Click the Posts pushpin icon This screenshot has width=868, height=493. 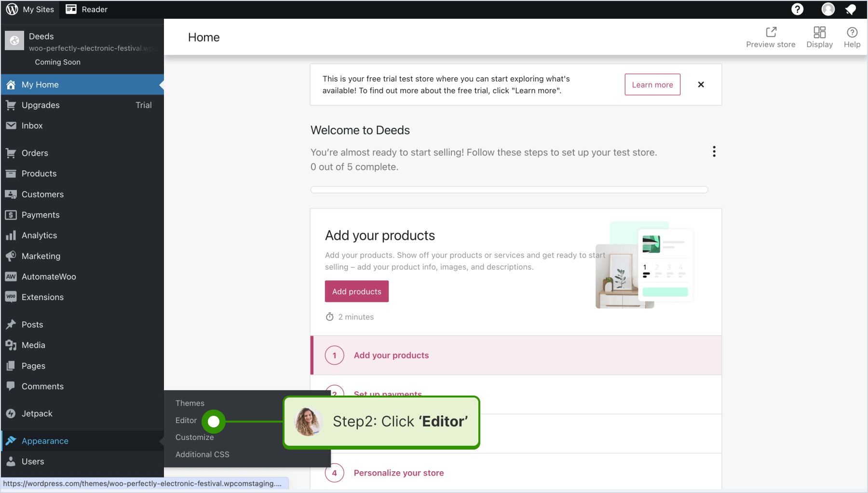pos(11,325)
